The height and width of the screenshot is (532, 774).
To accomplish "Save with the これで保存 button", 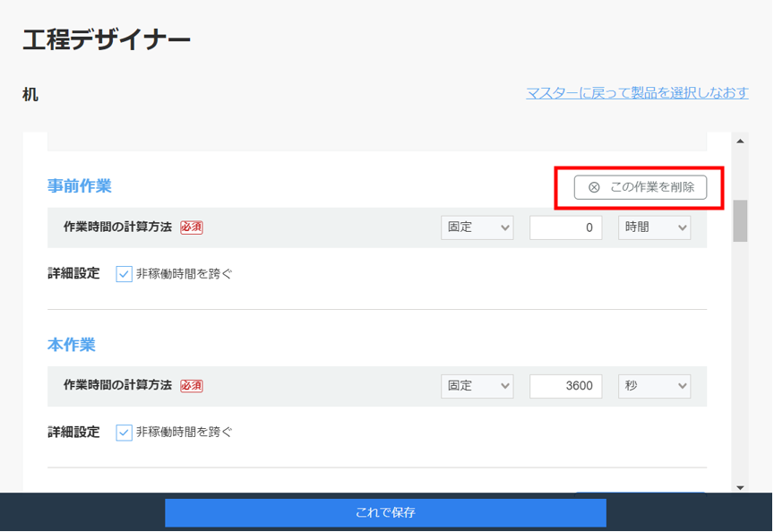I will click(385, 512).
